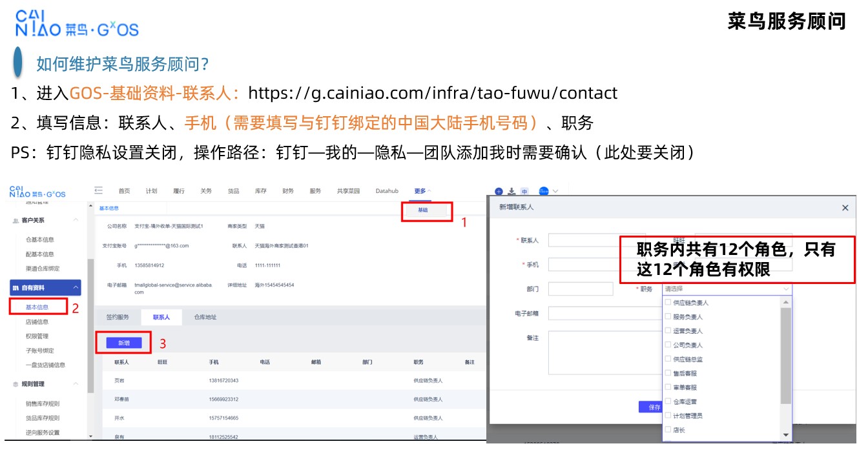This screenshot has width=868, height=457.
Task: Open 权限管理 in the sidebar
Action: coord(37,336)
